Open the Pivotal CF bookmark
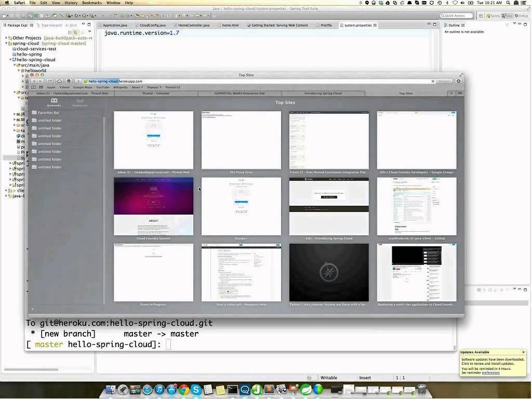Viewport: 532px width, 399px height. 173,87
